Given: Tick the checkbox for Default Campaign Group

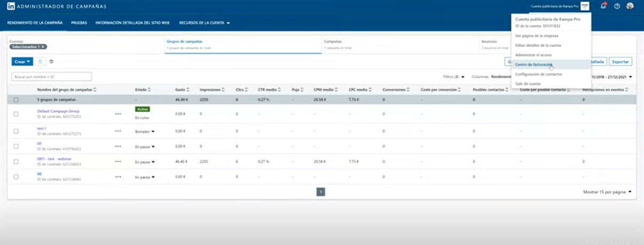Looking at the screenshot, I should tap(16, 114).
